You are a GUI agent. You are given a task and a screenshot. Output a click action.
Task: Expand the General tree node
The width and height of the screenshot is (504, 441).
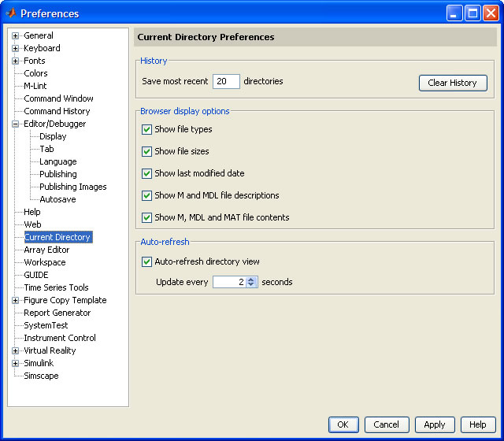tap(15, 35)
